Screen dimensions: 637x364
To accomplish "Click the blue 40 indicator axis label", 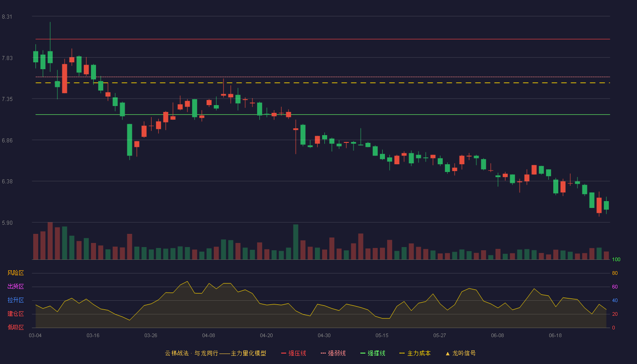I will [x=615, y=300].
